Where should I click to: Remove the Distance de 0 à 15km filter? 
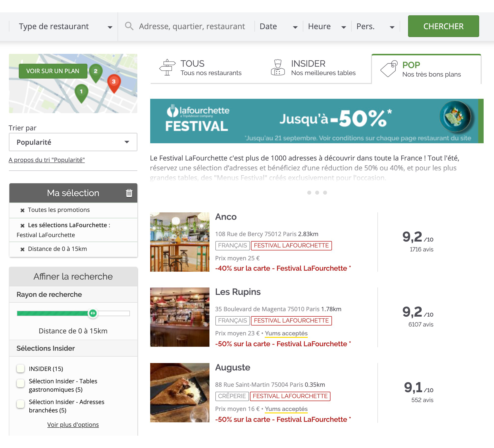click(22, 249)
